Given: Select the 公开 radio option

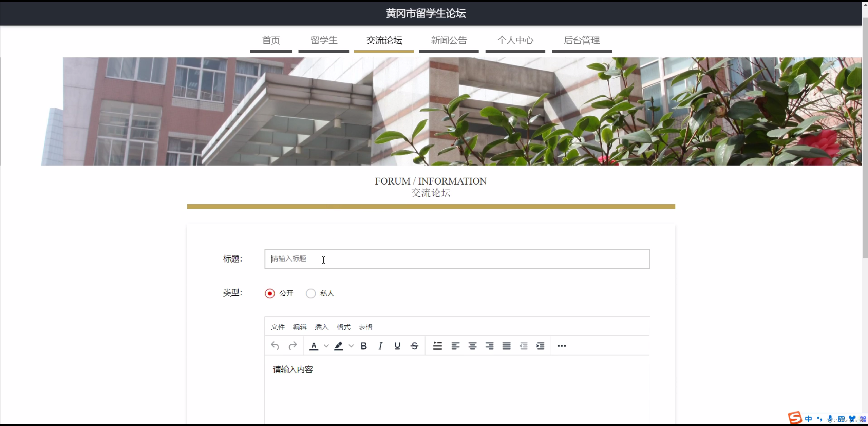Looking at the screenshot, I should [x=270, y=293].
